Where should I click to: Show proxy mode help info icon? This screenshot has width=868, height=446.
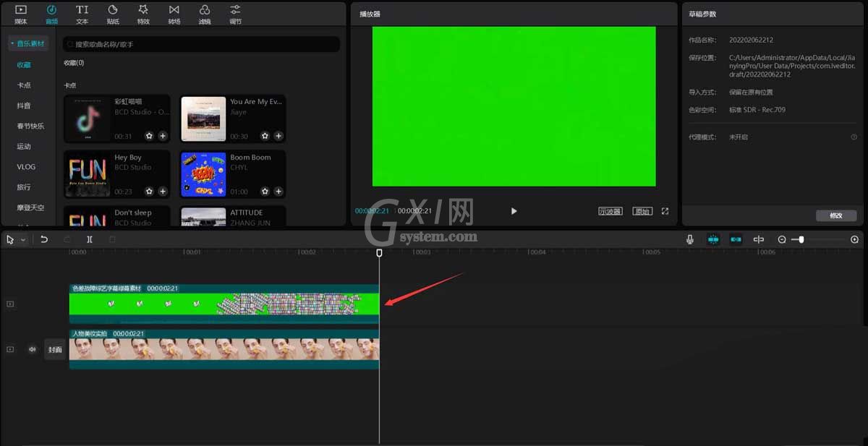[854, 137]
